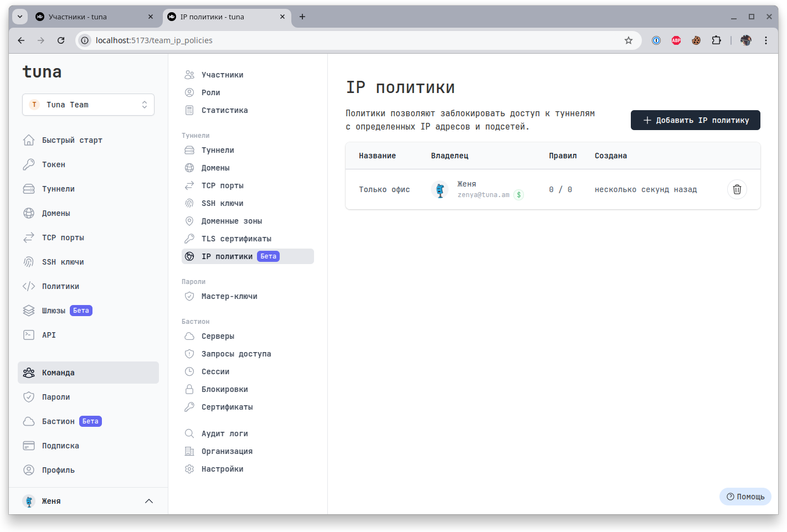Click the Добавить IP политику button
This screenshot has width=787, height=532.
pyautogui.click(x=695, y=120)
